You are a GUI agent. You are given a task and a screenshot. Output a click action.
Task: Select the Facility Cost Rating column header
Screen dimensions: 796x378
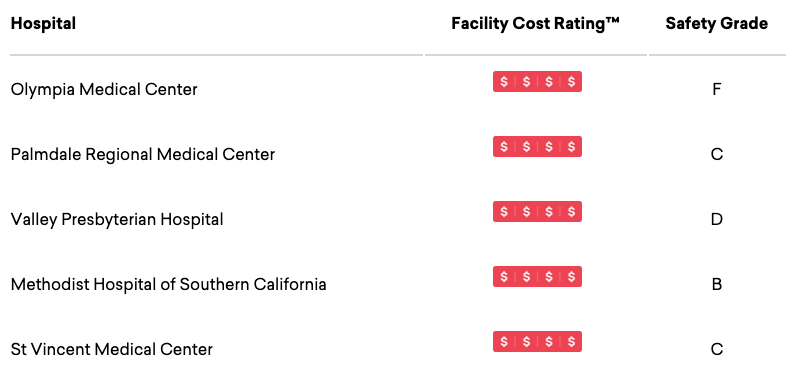pyautogui.click(x=536, y=23)
